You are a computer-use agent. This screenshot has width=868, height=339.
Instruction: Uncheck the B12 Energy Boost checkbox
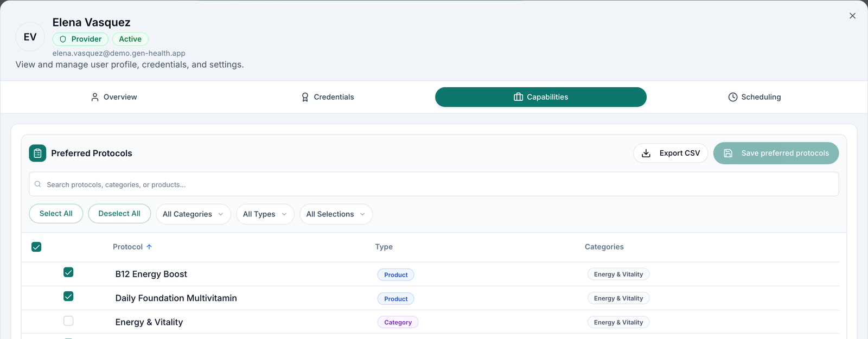pos(68,272)
